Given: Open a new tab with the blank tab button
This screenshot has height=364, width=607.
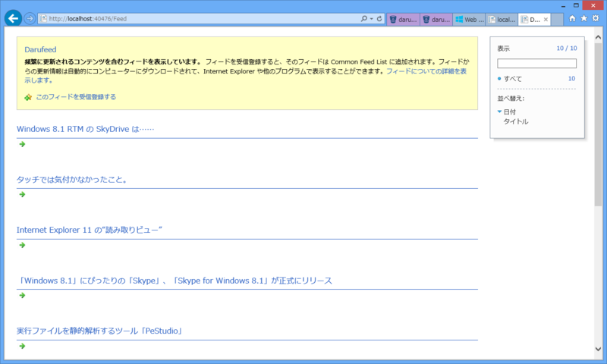Looking at the screenshot, I should point(557,20).
